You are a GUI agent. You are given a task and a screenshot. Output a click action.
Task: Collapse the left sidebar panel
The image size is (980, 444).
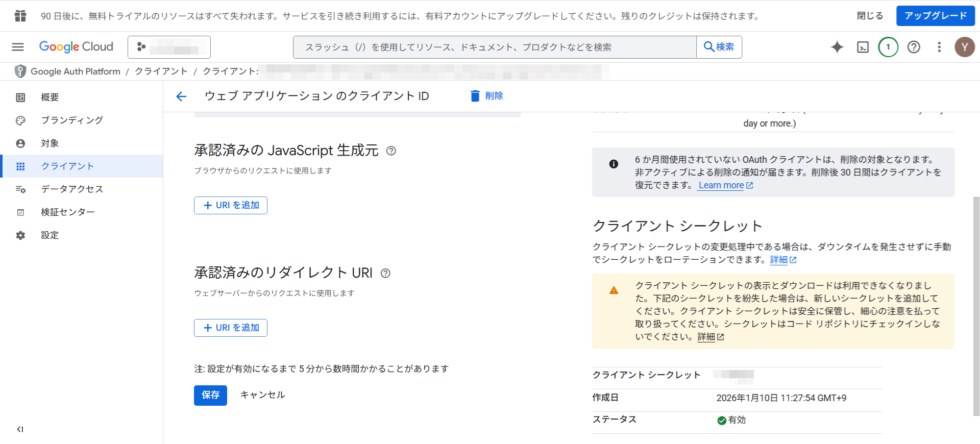coord(20,429)
